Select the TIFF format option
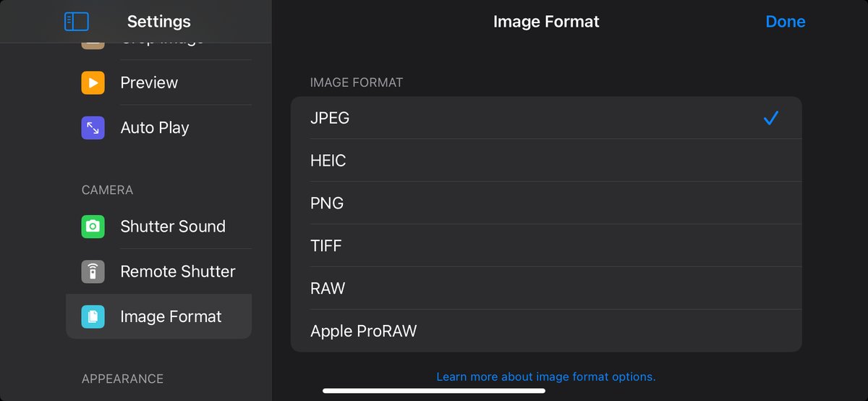Screen dimensions: 868x401 tap(546, 246)
